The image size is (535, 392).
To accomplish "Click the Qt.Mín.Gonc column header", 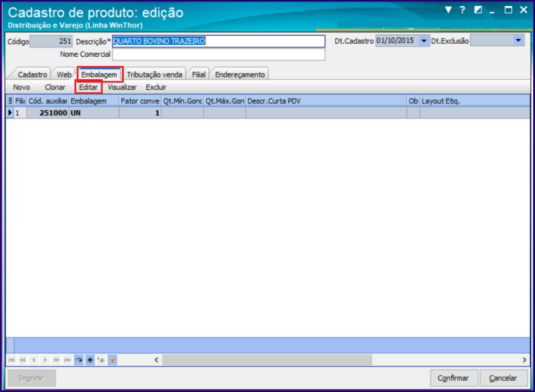I will pyautogui.click(x=182, y=101).
